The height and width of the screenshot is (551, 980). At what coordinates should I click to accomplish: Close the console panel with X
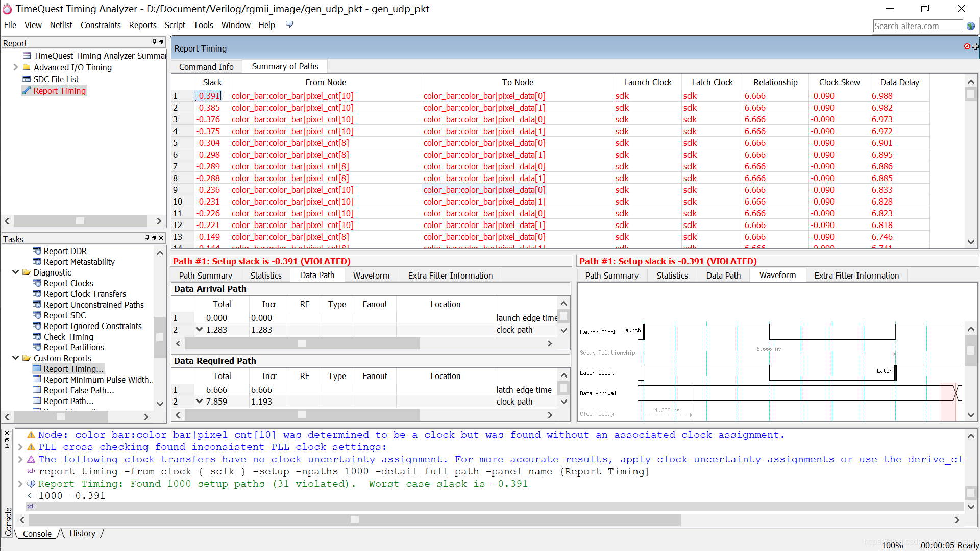pyautogui.click(x=7, y=433)
